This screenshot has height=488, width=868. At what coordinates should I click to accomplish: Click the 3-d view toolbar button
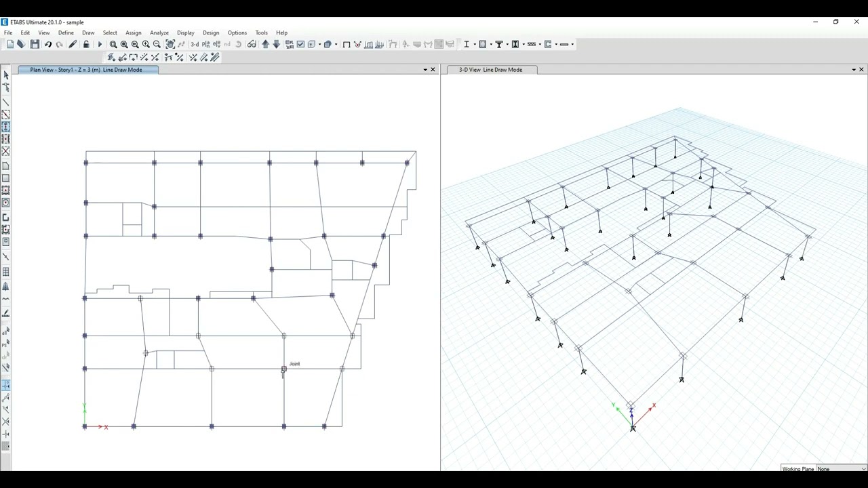pyautogui.click(x=195, y=44)
